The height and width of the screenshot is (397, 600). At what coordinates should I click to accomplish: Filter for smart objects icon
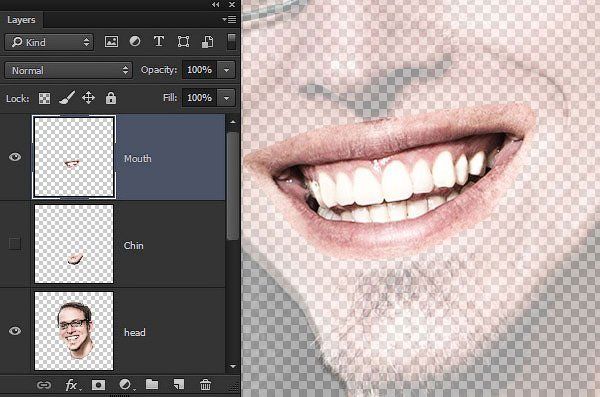click(207, 41)
